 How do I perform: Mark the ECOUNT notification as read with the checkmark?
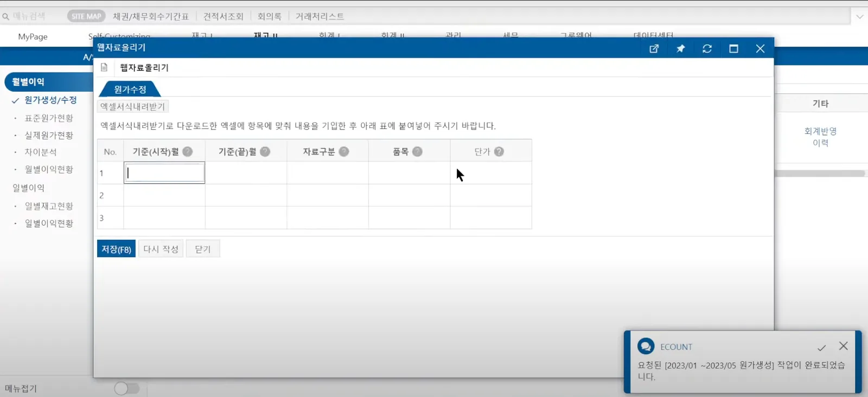[822, 347]
